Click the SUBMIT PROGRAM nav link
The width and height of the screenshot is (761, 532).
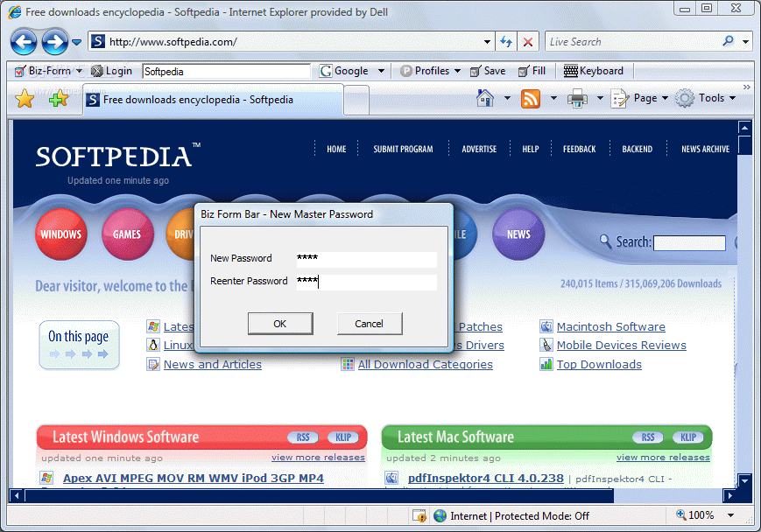tap(403, 150)
